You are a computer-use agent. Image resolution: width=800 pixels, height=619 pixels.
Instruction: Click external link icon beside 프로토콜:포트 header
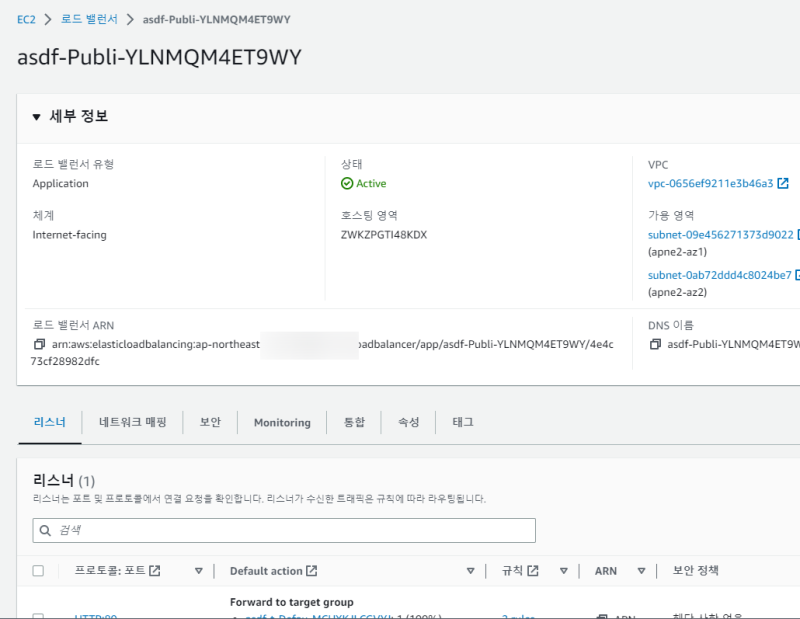[x=155, y=571]
